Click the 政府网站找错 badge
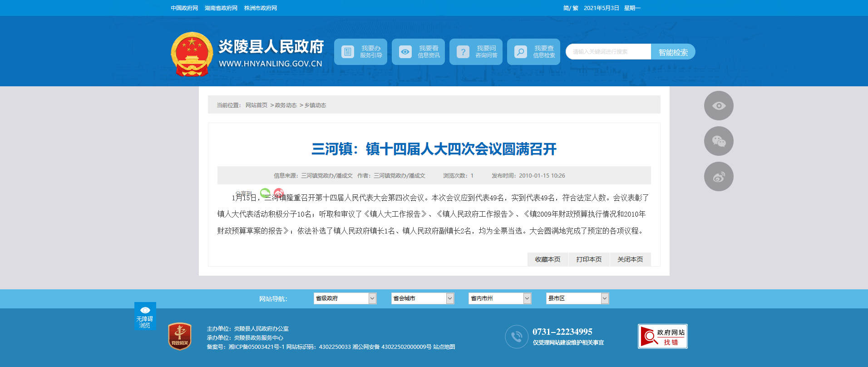 point(662,337)
